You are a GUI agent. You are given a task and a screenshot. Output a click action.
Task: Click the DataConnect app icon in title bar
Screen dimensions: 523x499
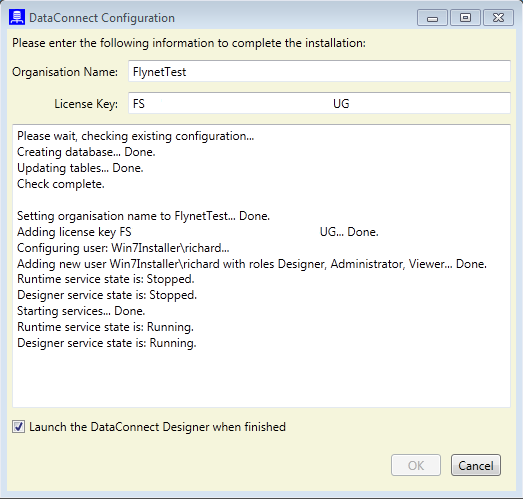(17, 17)
